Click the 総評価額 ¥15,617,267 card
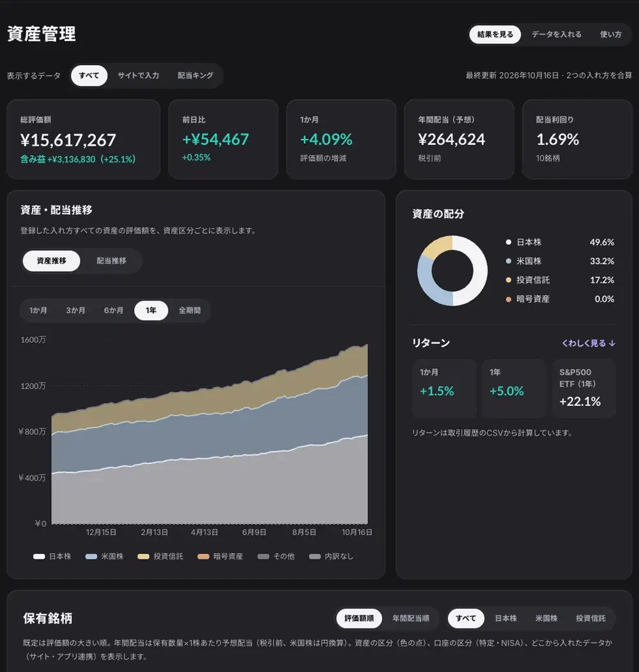Screen dimensions: 639x672 click(84, 139)
